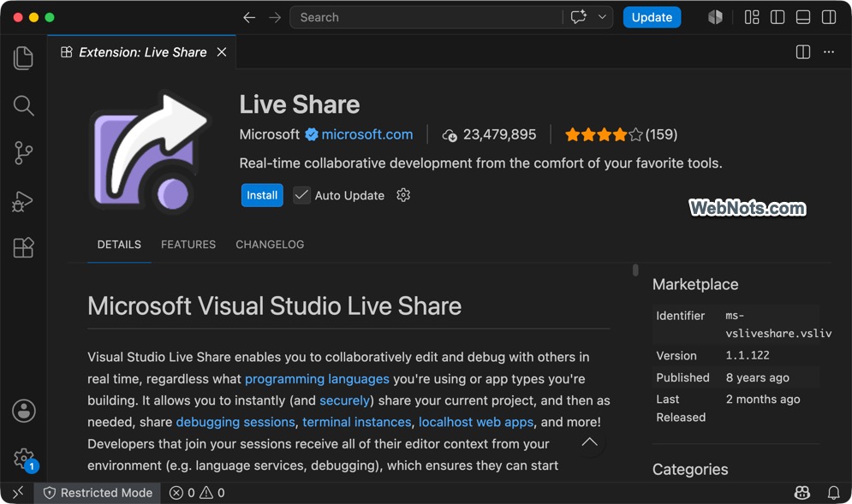Click the ms-vsliveshare identifier value
The image size is (852, 504).
pos(778,324)
